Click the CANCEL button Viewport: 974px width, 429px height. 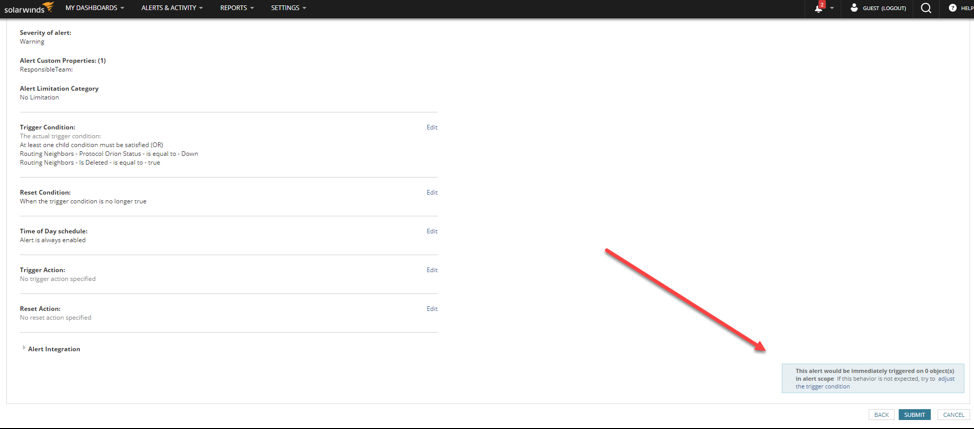954,415
